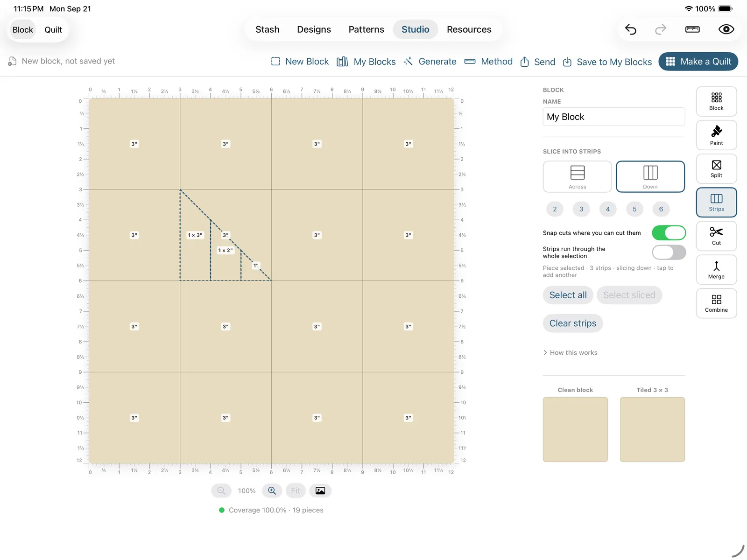Click the Tiled 3 × 3 thumbnail
This screenshot has width=747, height=560.
(x=652, y=429)
